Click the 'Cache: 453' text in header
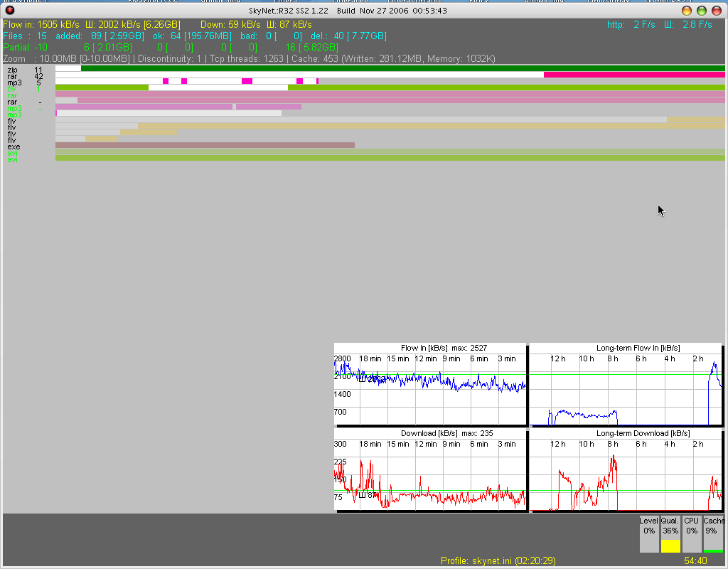This screenshot has width=728, height=569. [x=315, y=59]
